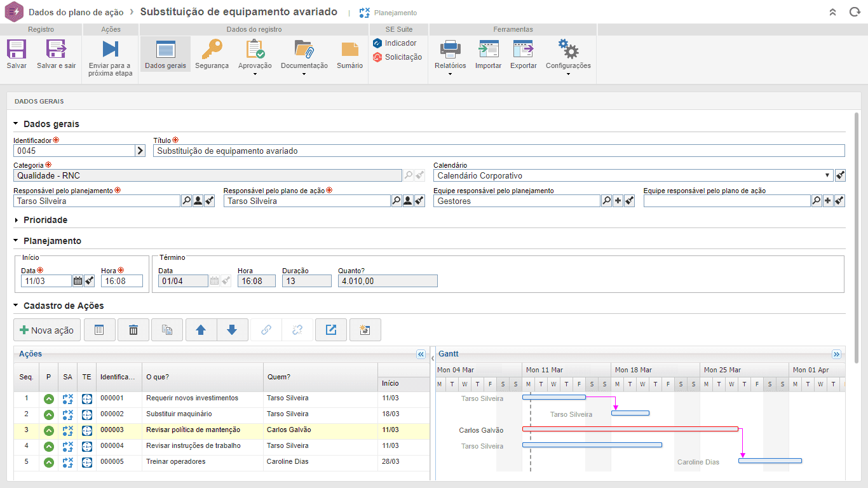Click Carlos Galvão red Gantt bar
The image size is (868, 488).
pyautogui.click(x=630, y=429)
